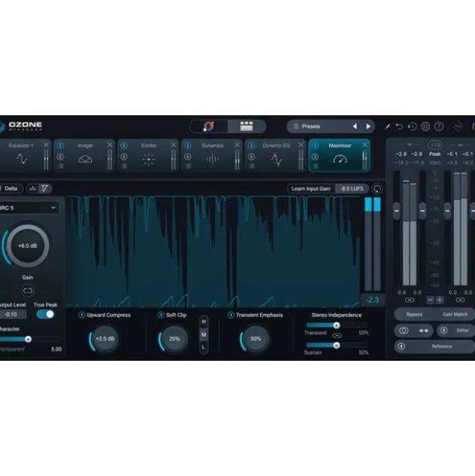The height and width of the screenshot is (476, 475).
Task: Remove the Imager module
Action: [109, 145]
